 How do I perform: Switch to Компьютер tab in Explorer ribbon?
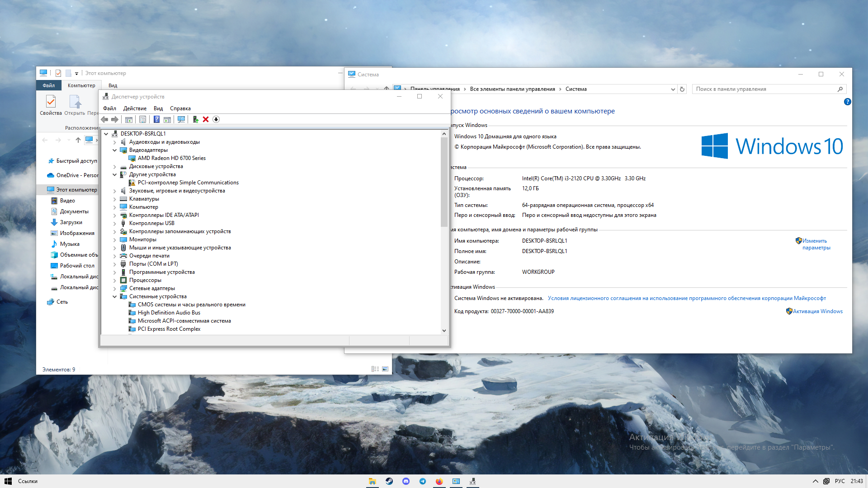[81, 85]
